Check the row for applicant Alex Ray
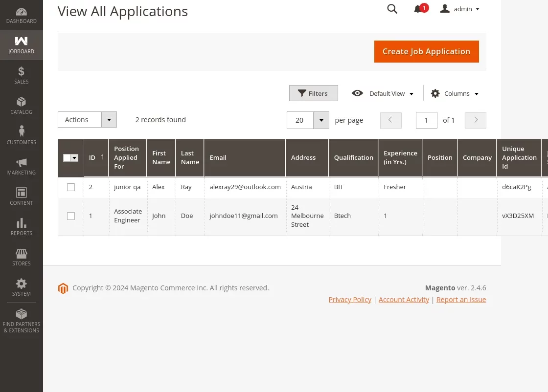This screenshot has width=548, height=392. pos(70,187)
